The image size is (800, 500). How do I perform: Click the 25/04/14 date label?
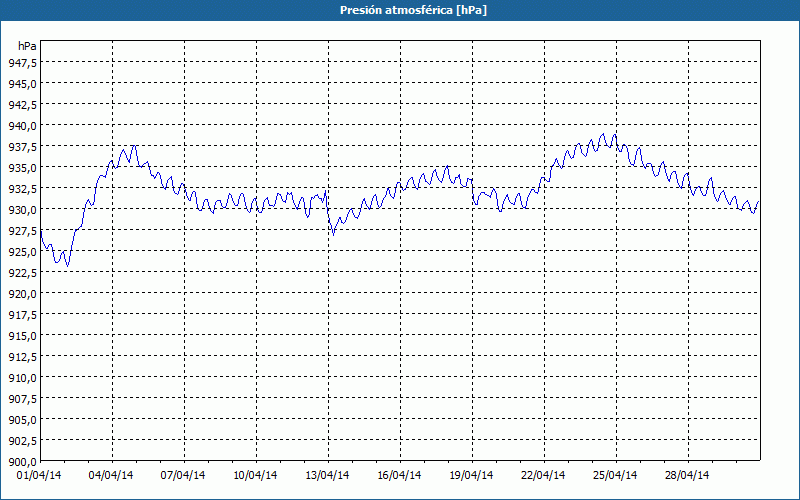tap(615, 476)
